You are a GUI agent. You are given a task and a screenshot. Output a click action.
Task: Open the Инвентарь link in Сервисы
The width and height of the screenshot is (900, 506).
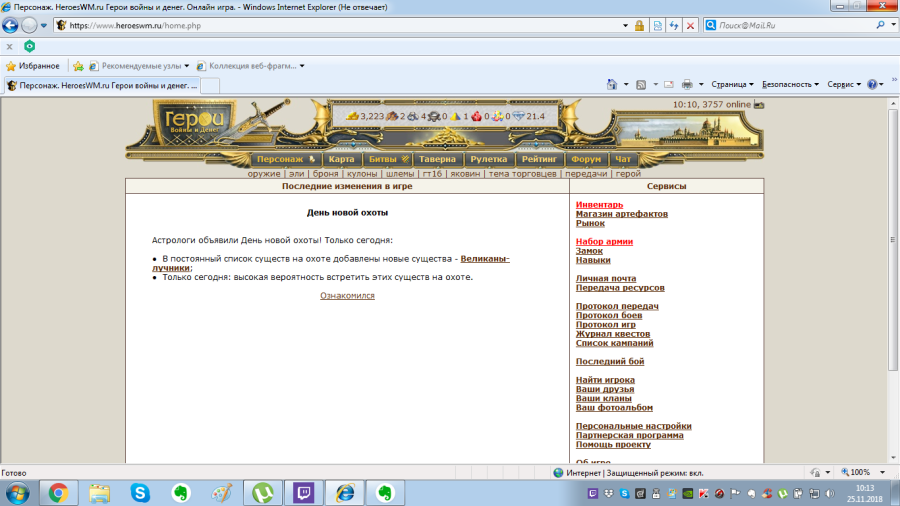coord(599,205)
